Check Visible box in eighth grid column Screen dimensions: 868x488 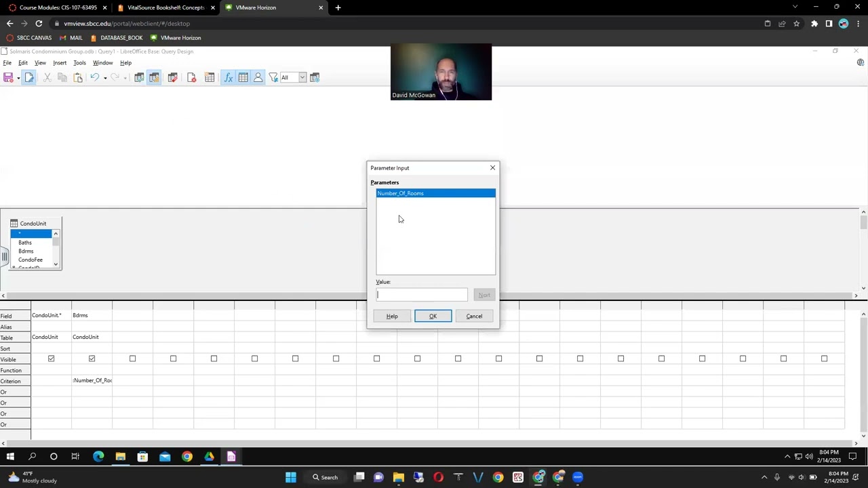pyautogui.click(x=336, y=359)
